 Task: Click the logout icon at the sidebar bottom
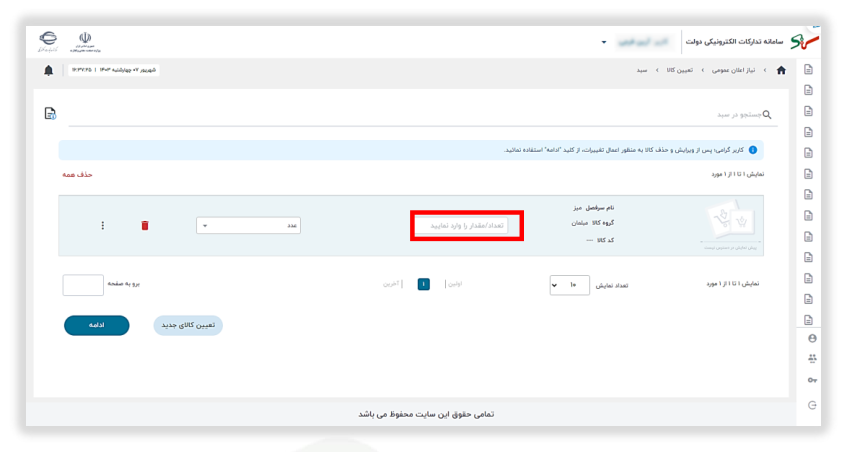[812, 405]
